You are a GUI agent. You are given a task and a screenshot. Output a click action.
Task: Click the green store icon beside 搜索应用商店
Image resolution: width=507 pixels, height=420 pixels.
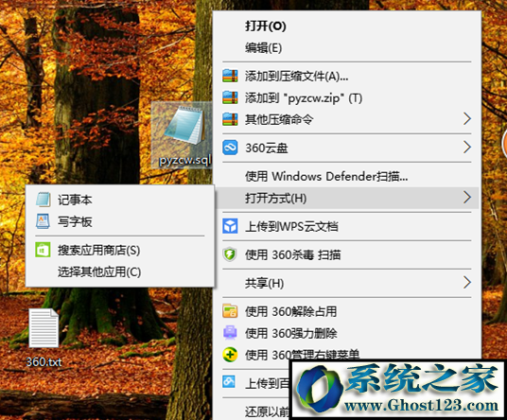click(x=43, y=250)
